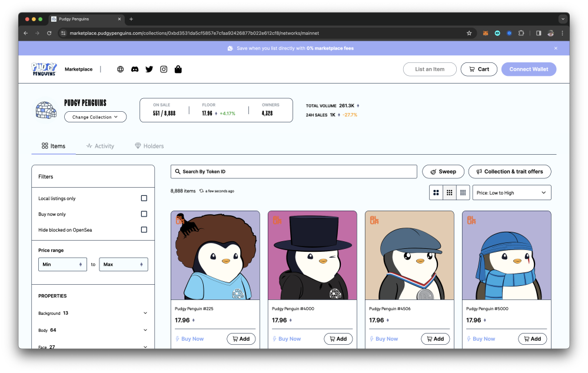The width and height of the screenshot is (588, 373).
Task: Go back to previous page
Action: click(25, 33)
